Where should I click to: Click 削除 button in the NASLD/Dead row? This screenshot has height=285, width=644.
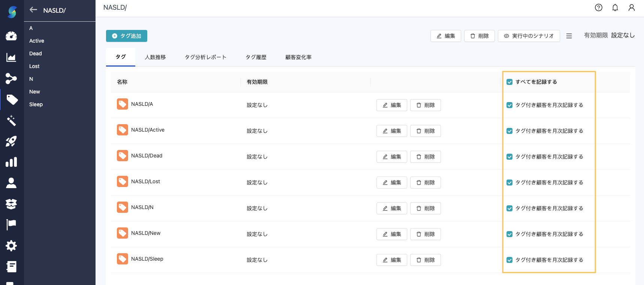click(x=425, y=157)
